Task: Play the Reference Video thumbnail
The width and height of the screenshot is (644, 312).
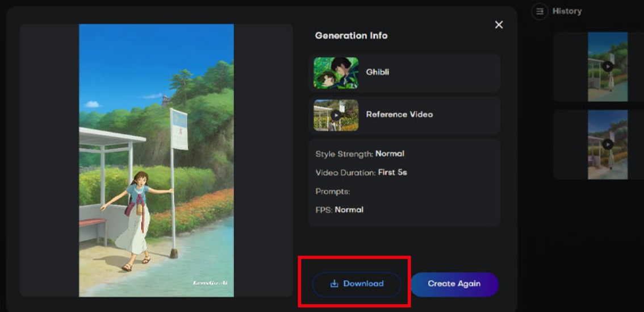Action: tap(336, 115)
